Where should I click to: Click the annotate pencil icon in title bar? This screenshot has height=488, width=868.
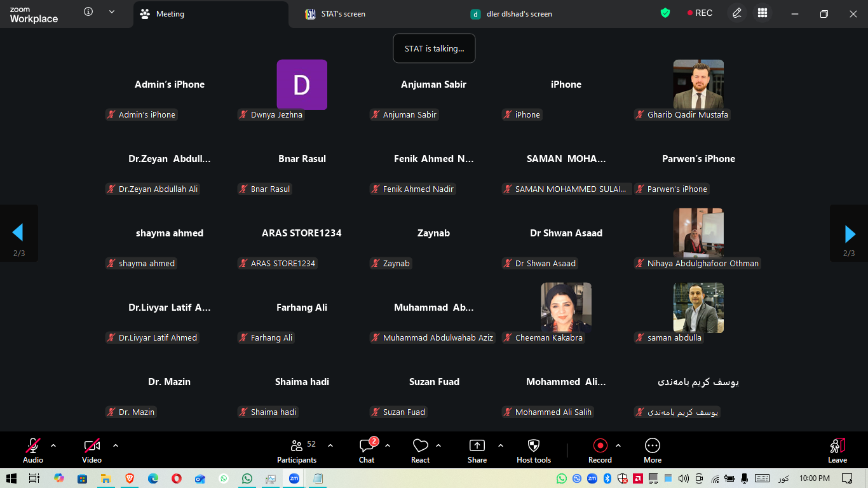click(737, 13)
